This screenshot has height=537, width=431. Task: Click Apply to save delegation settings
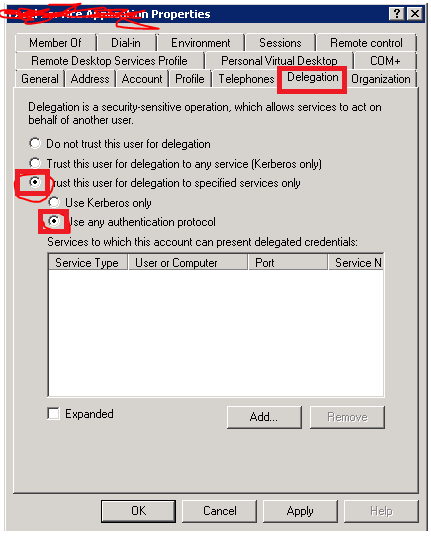(300, 511)
